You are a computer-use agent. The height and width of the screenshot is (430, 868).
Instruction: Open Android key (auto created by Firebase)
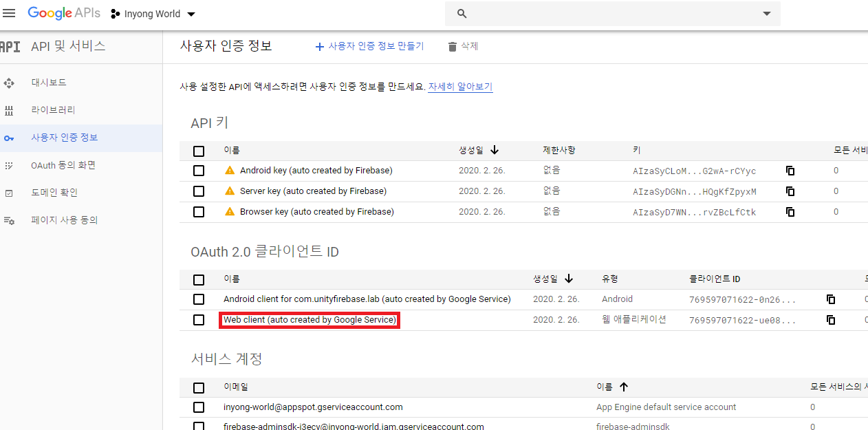click(316, 171)
